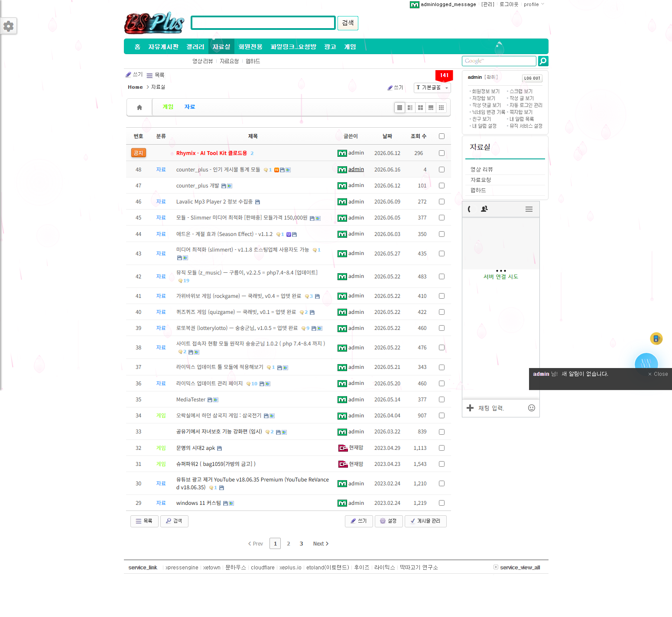Select the checkbox for the Rhymix notice row
The image size is (672, 617).
point(442,153)
